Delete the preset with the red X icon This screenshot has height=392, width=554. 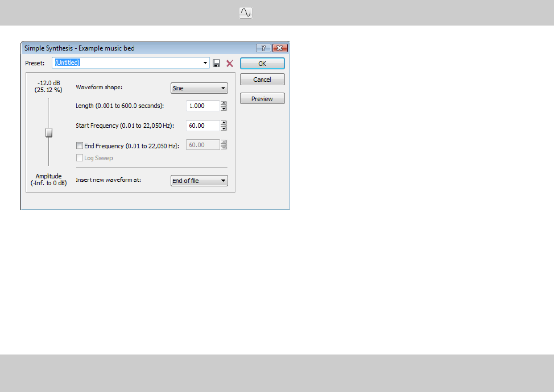tap(230, 63)
